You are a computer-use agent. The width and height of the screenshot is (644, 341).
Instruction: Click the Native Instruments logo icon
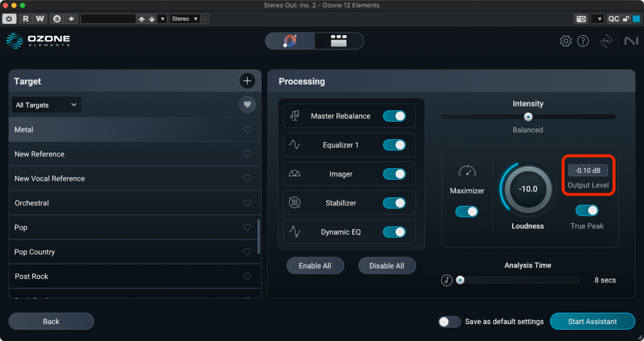point(630,41)
